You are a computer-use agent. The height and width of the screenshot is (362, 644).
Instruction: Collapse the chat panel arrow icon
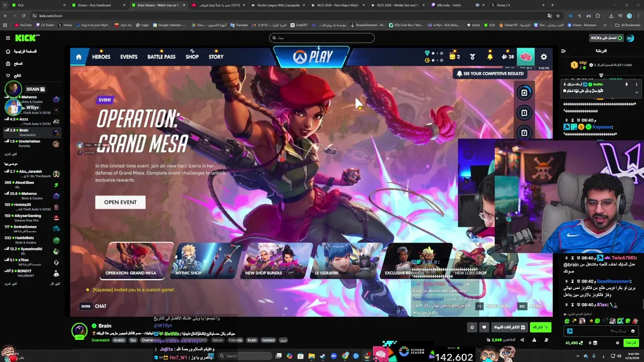563,51
